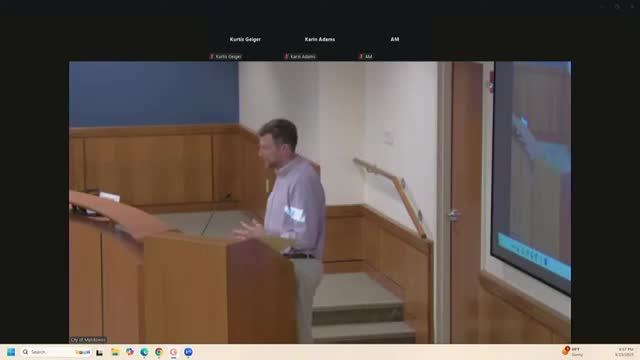640x360 pixels.
Task: Select Kurtis Geiger participant tile
Action: tap(245, 40)
